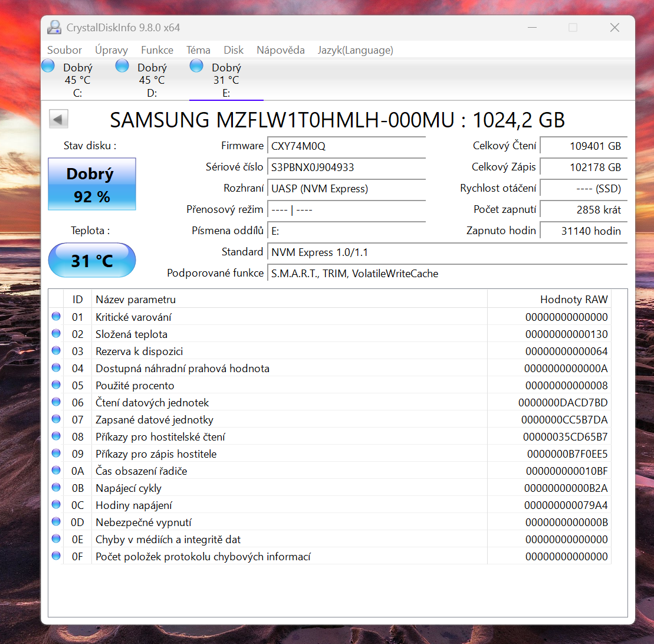The height and width of the screenshot is (644, 654).
Task: Open the Nápověda menu
Action: tap(280, 50)
